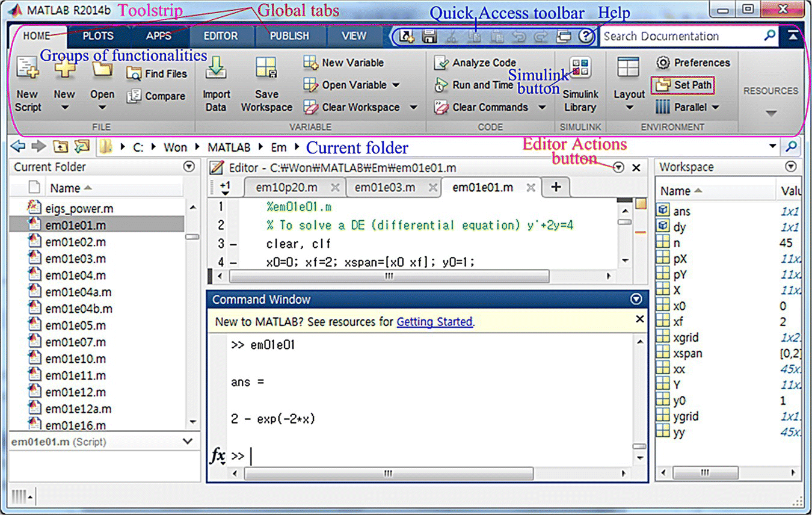This screenshot has width=812, height=515.
Task: Click the fx function browser icon
Action: pyautogui.click(x=218, y=456)
